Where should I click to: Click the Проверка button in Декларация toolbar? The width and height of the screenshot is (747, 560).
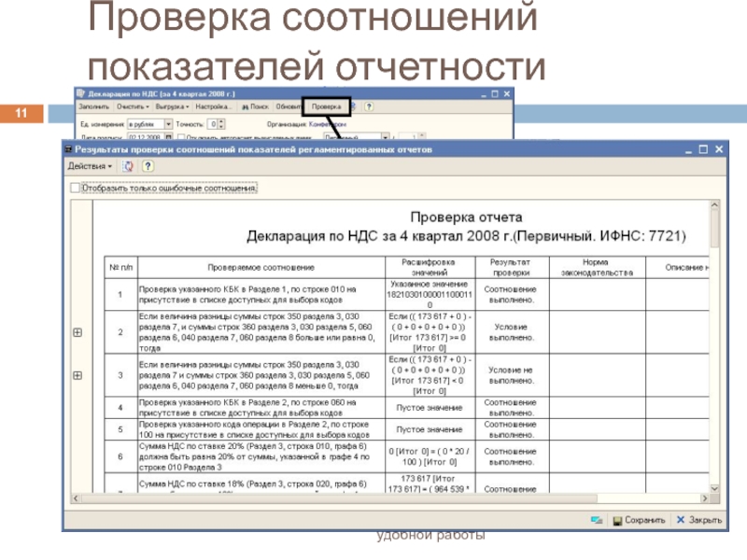click(x=326, y=106)
